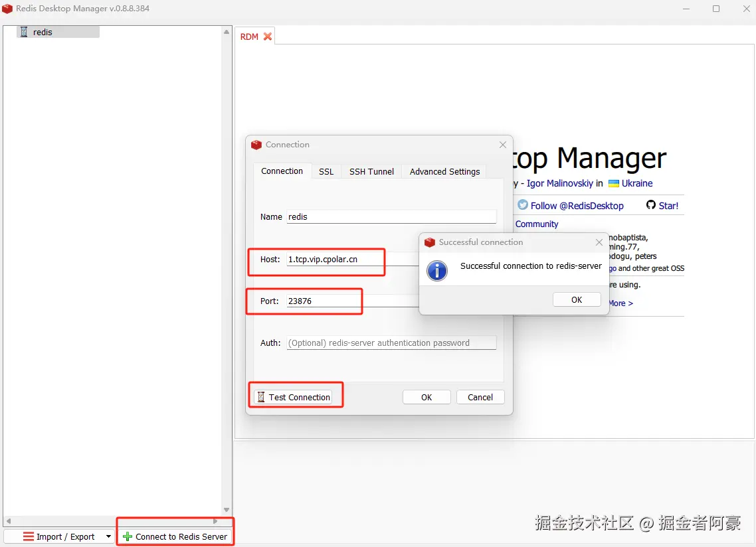Click the Import / Export button
Viewport: 756px width, 547px height.
click(59, 536)
